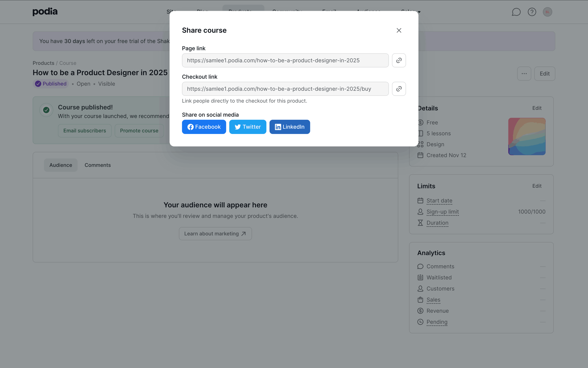The image size is (588, 368).
Task: Open the Sales dropdown in top navigation
Action: [x=411, y=12]
